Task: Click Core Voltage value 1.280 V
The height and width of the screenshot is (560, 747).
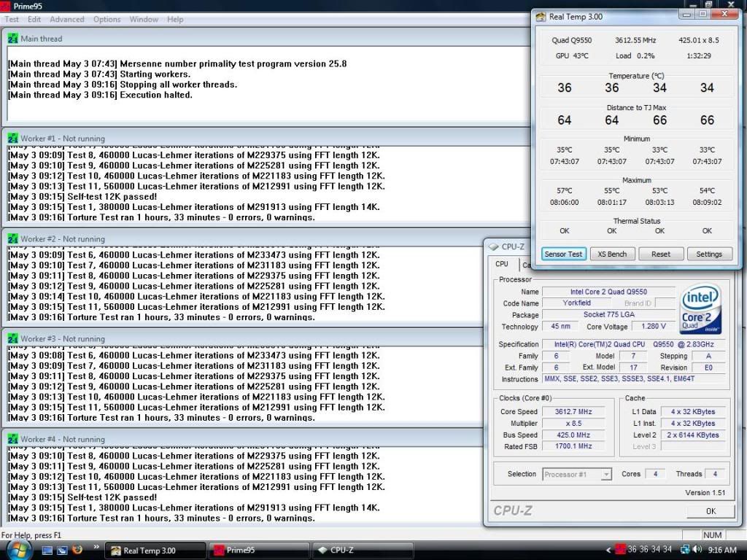Action: pyautogui.click(x=653, y=326)
